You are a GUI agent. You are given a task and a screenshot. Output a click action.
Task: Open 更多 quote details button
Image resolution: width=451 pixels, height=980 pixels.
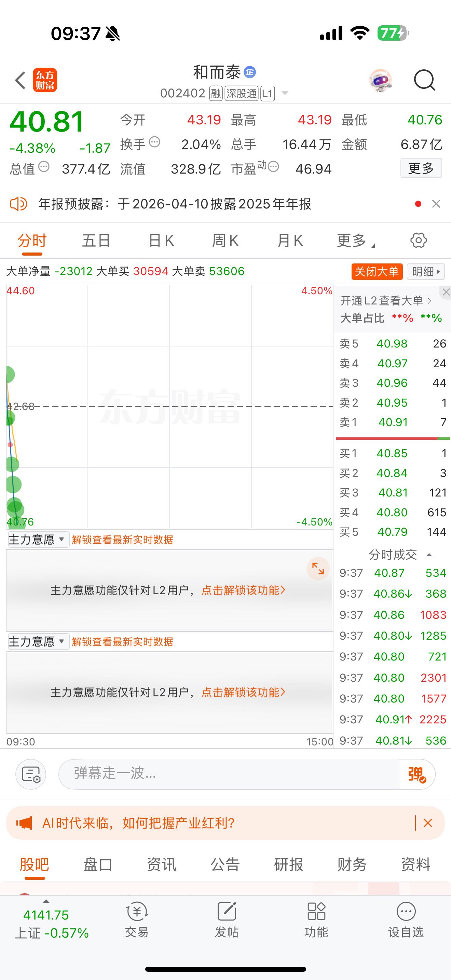pos(421,168)
